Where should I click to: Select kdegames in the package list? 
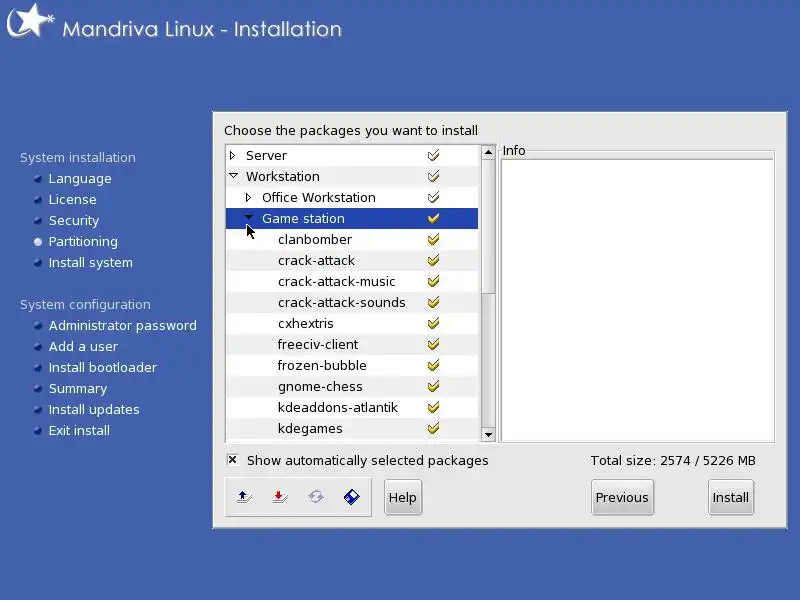coord(310,429)
